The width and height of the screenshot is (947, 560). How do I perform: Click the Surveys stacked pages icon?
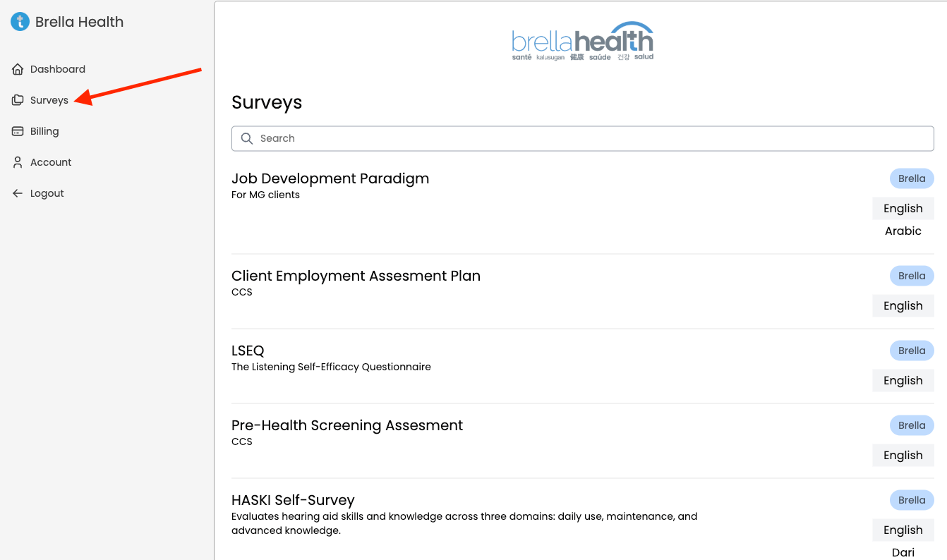click(18, 100)
